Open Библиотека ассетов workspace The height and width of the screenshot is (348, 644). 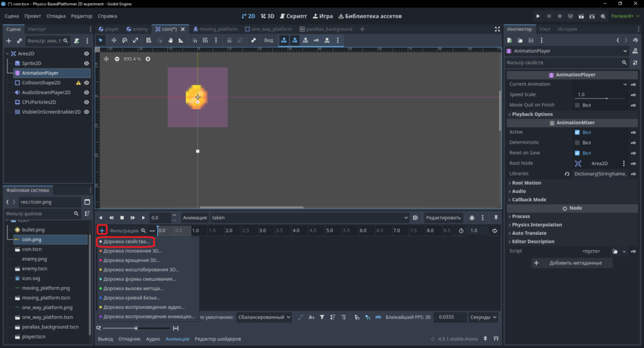click(370, 16)
